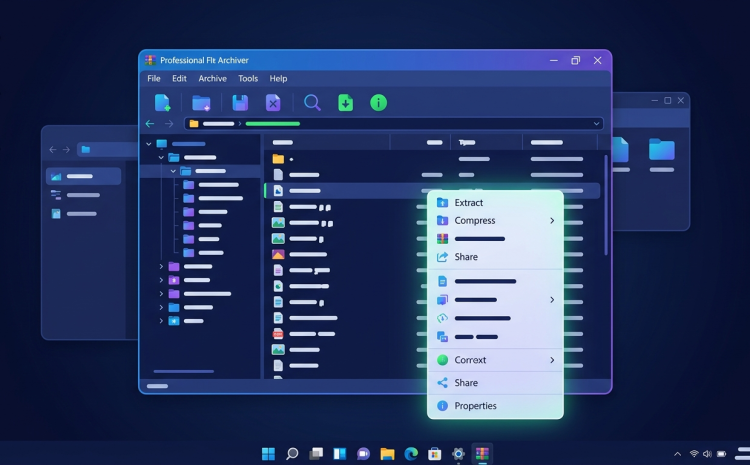This screenshot has height=465, width=750.
Task: Open the File menu
Action: pos(154,78)
